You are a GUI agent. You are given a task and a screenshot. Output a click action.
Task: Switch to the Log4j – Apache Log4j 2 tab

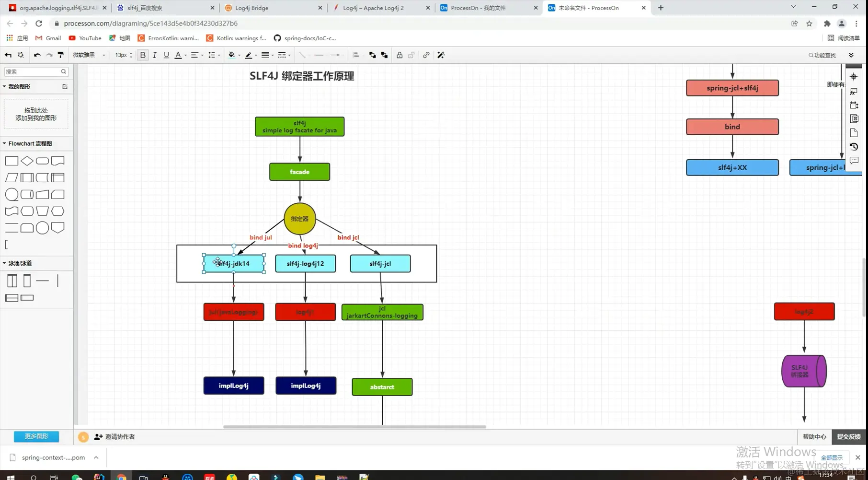(381, 8)
